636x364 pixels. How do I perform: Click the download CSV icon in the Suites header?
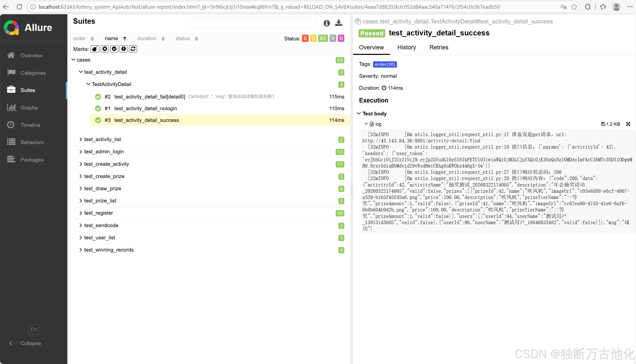[339, 23]
